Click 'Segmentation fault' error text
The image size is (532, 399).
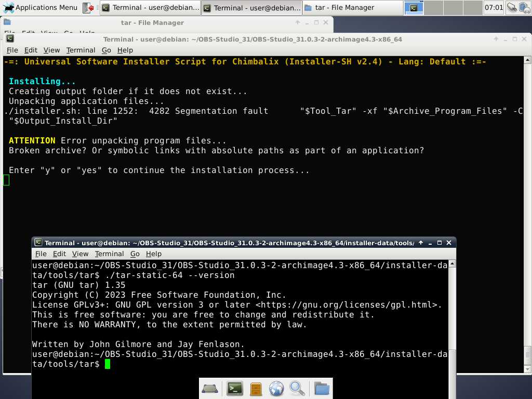tap(221, 111)
